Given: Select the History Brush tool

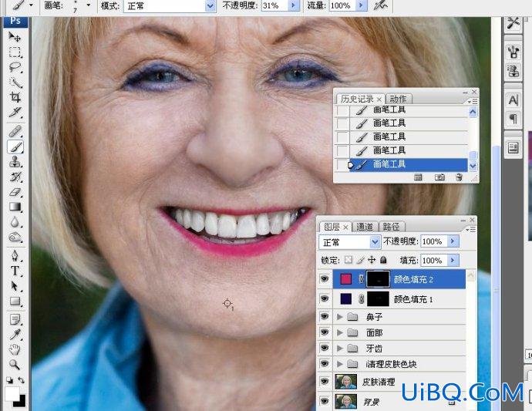Looking at the screenshot, I should point(15,177).
